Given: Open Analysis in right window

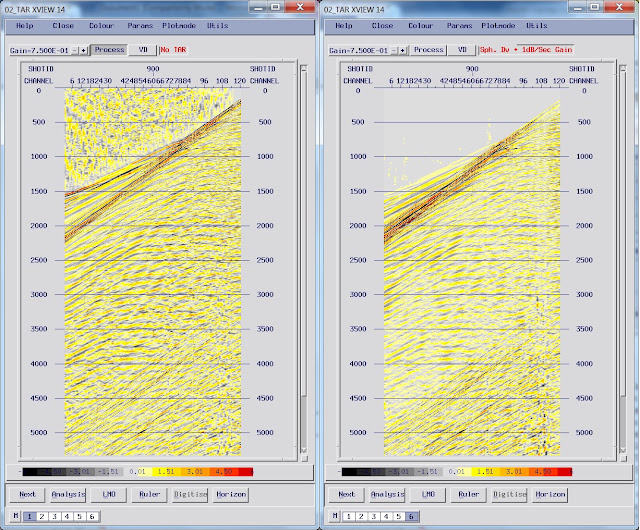Looking at the screenshot, I should tap(387, 494).
